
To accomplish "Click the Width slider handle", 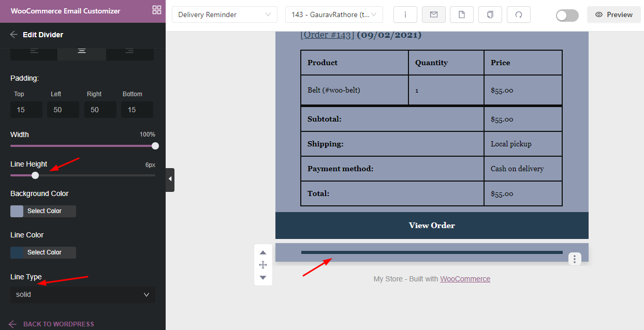I will click(155, 146).
